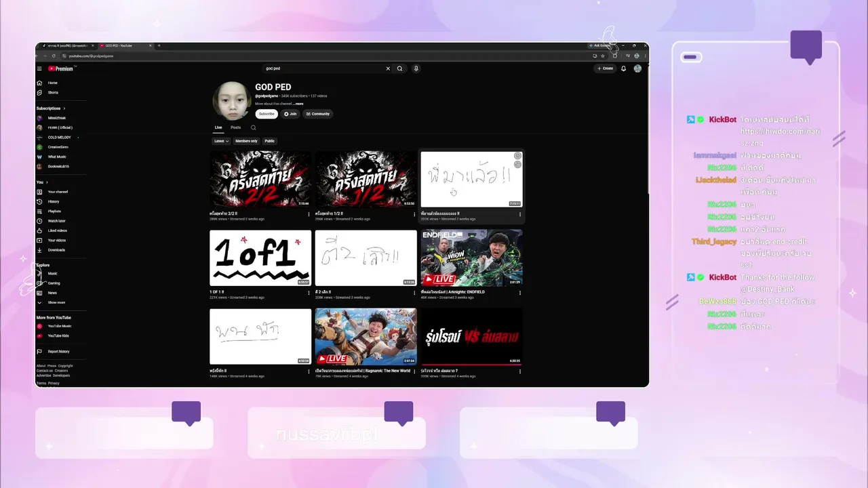868x488 pixels.
Task: Expand the You section
Action: pyautogui.click(x=42, y=182)
